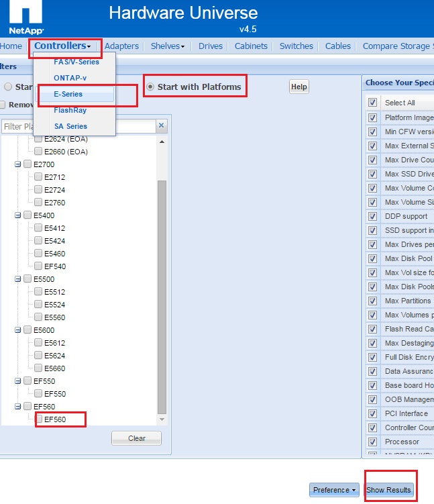The image size is (434, 504).
Task: Check the E2660 (EOA) platform
Action: point(38,151)
